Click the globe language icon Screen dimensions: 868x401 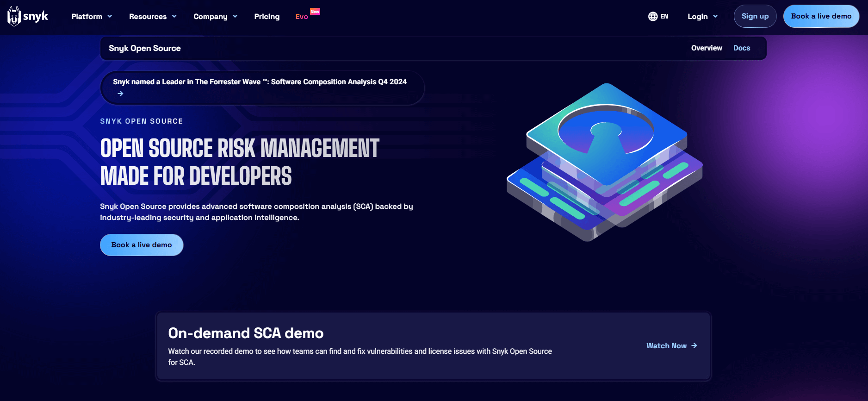click(653, 17)
